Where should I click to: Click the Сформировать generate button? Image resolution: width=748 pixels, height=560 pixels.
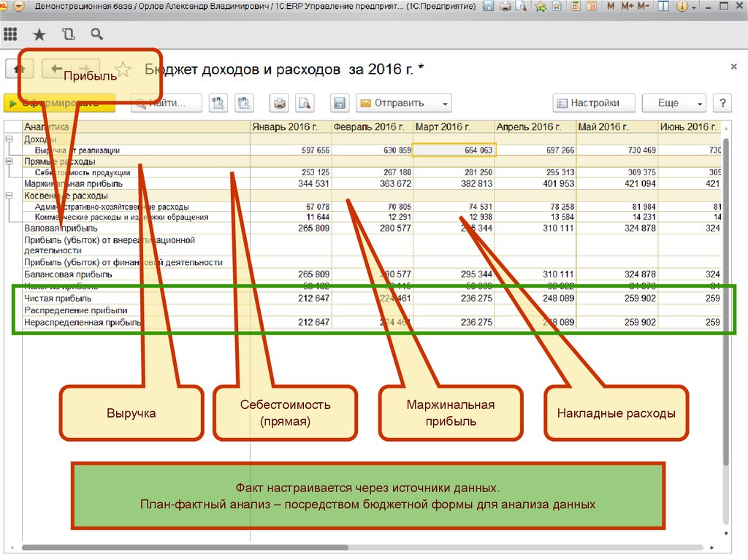[59, 103]
